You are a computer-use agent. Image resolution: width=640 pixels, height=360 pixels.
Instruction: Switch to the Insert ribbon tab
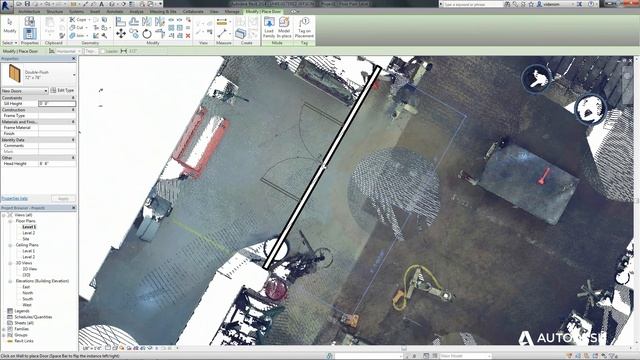pos(95,11)
